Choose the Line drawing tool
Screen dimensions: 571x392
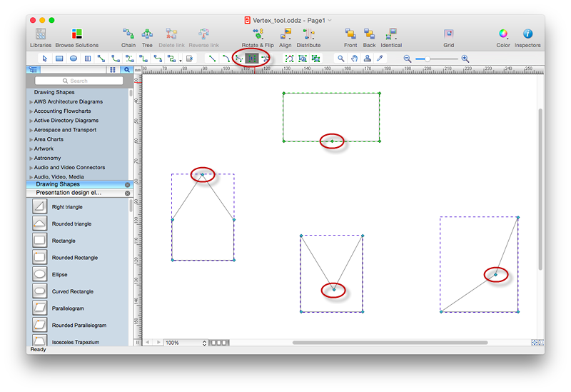212,59
